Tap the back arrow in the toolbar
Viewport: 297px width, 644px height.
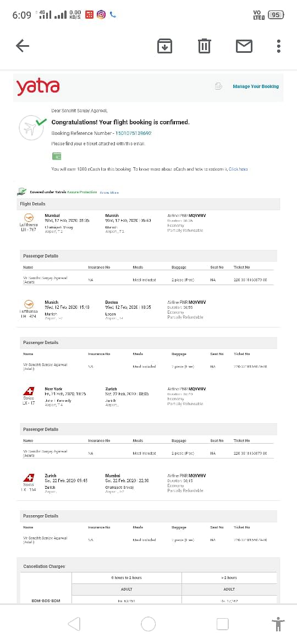(23, 46)
